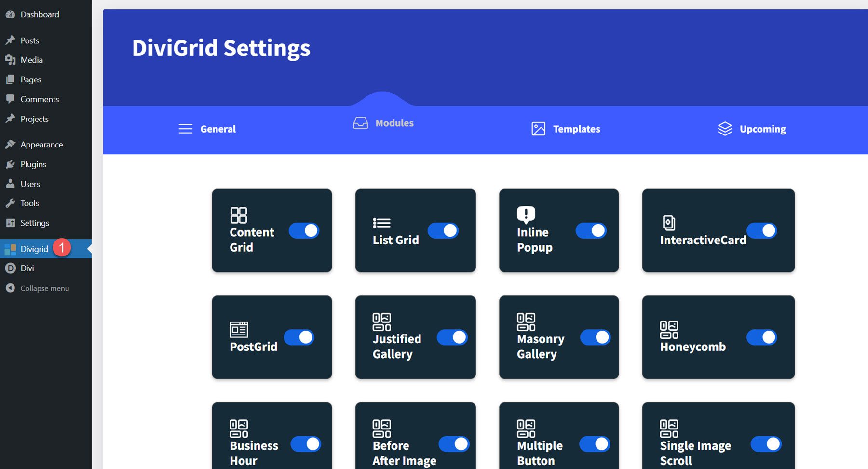Disable the Single Image Scroll module

766,443
